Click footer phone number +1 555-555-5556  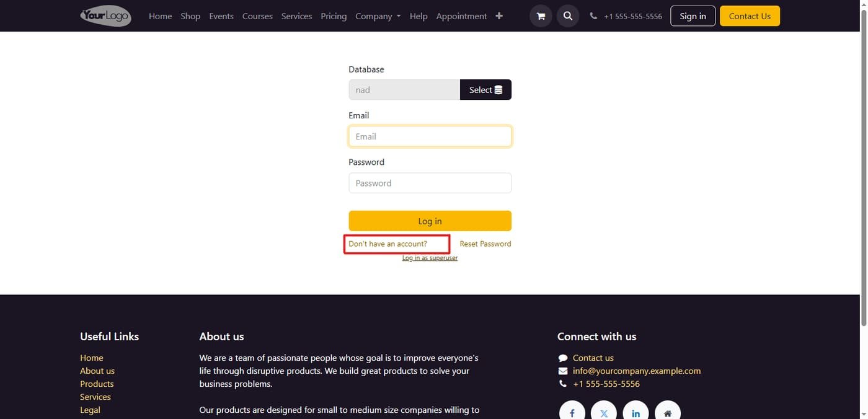606,384
